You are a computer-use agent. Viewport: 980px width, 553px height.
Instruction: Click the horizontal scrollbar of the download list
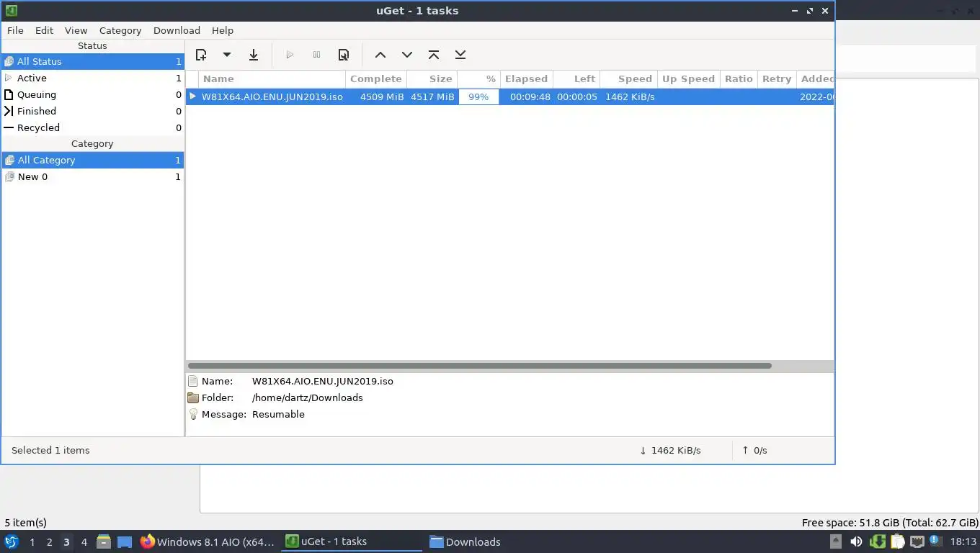[480, 366]
